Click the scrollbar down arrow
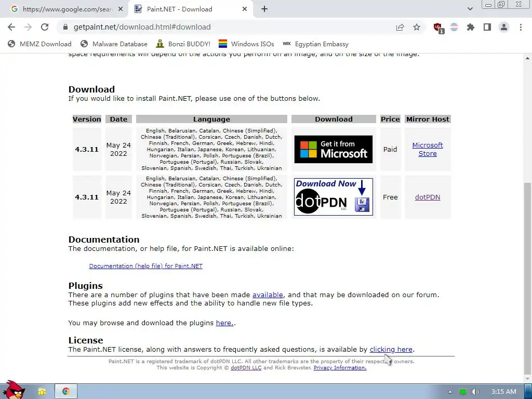532x399 pixels. (x=528, y=379)
